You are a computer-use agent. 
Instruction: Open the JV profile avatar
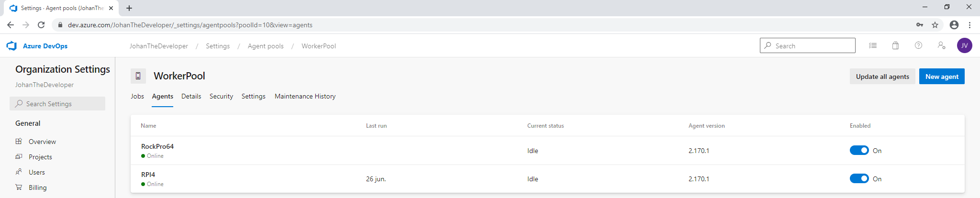(x=964, y=45)
